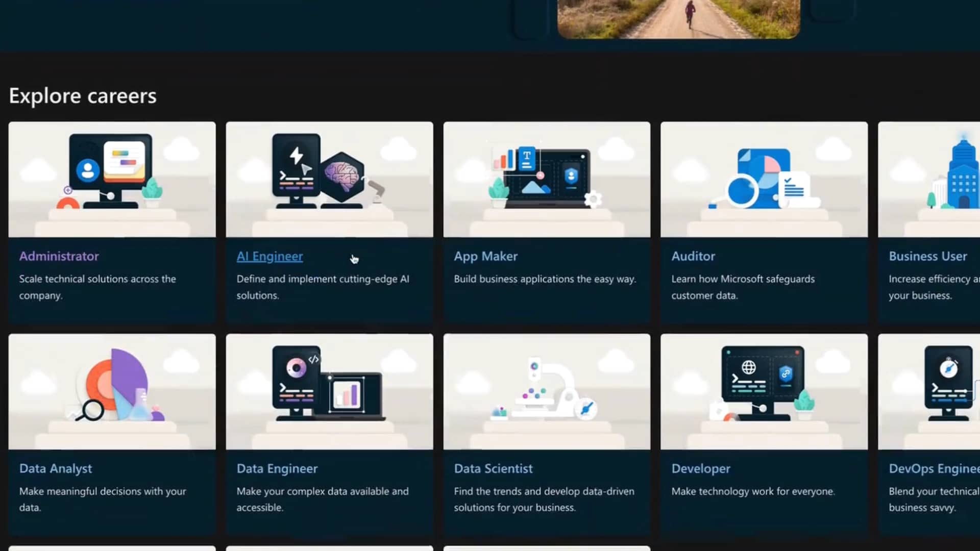This screenshot has height=551, width=980.
Task: Visit the Data Scientist career page
Action: point(493,468)
